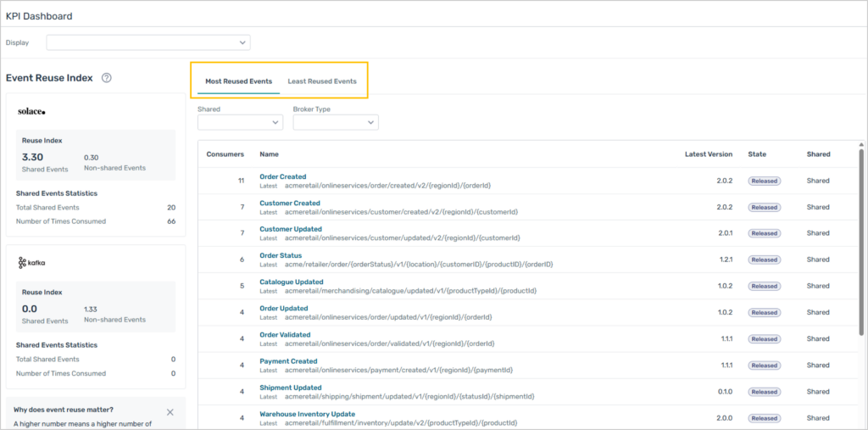This screenshot has height=430, width=868.
Task: Open the Customer Updated event link
Action: [x=291, y=230]
